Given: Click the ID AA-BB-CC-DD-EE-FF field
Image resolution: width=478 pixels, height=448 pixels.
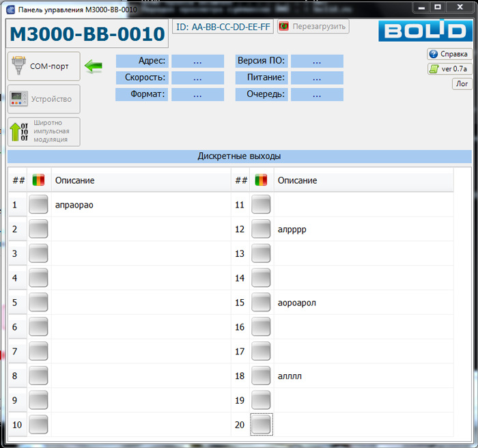Looking at the screenshot, I should 223,27.
